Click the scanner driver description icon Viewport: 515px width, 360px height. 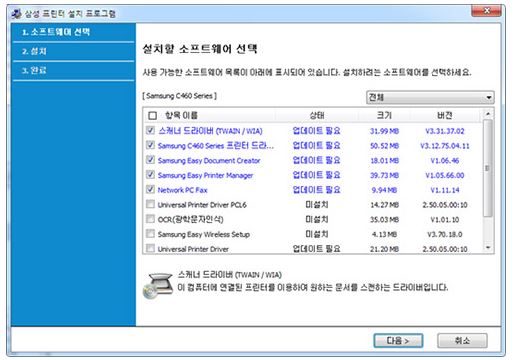pyautogui.click(x=158, y=285)
